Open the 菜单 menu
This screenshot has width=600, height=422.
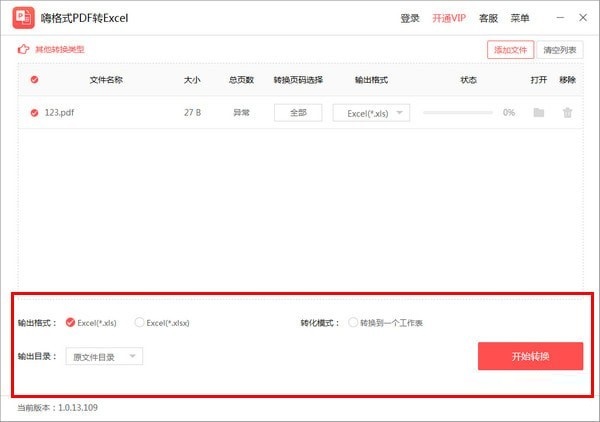520,18
